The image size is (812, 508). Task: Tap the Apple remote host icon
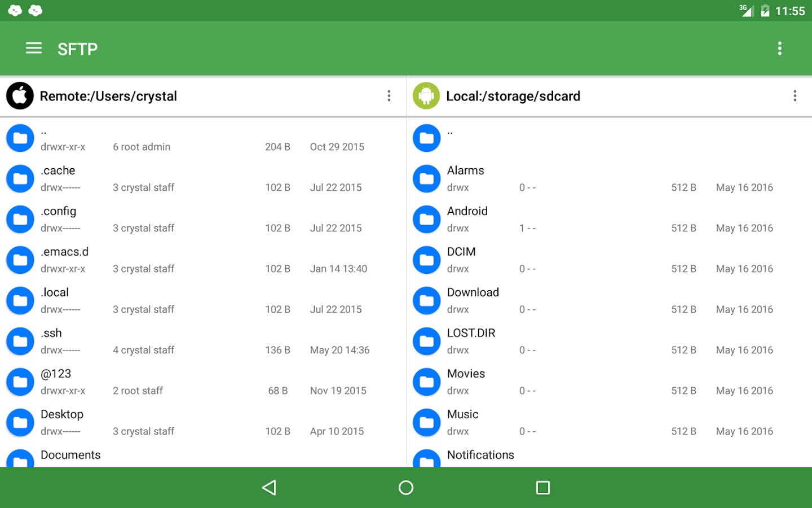[x=20, y=96]
